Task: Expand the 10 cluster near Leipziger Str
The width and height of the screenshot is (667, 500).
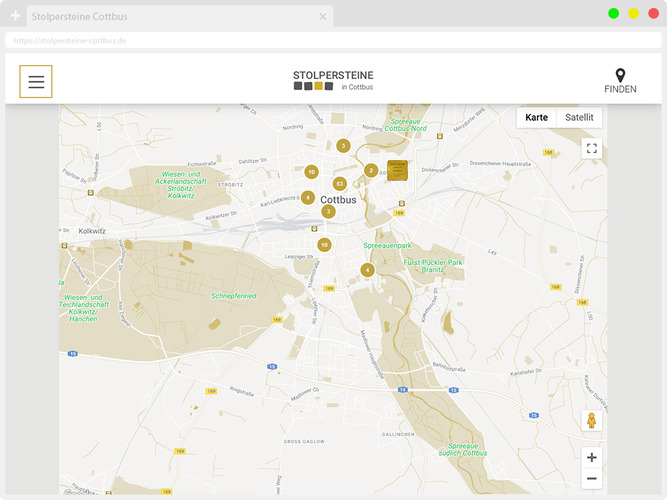Action: tap(324, 245)
